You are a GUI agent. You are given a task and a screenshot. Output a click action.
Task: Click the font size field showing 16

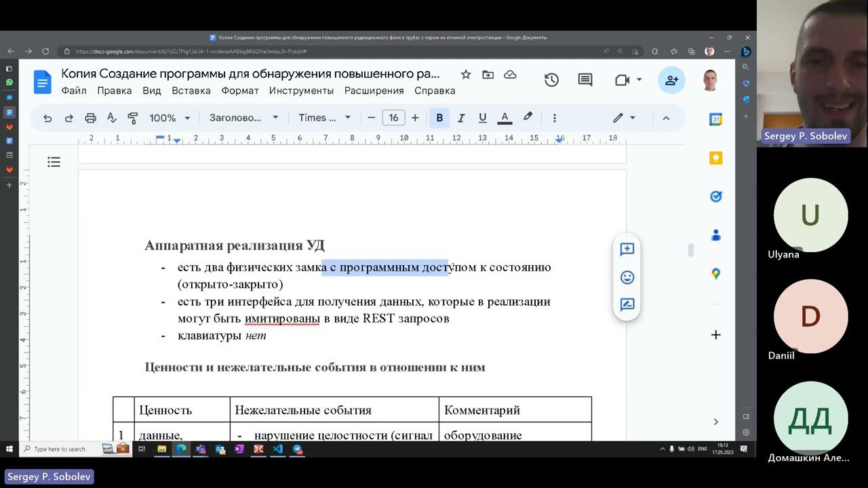[393, 118]
